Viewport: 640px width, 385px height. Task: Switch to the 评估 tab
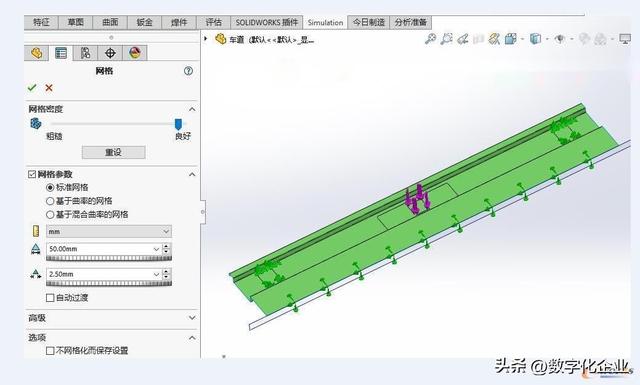(x=213, y=22)
